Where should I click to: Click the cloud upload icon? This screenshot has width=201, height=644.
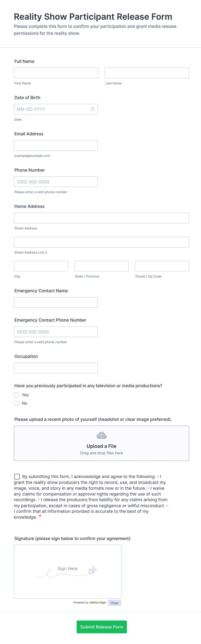click(x=101, y=436)
